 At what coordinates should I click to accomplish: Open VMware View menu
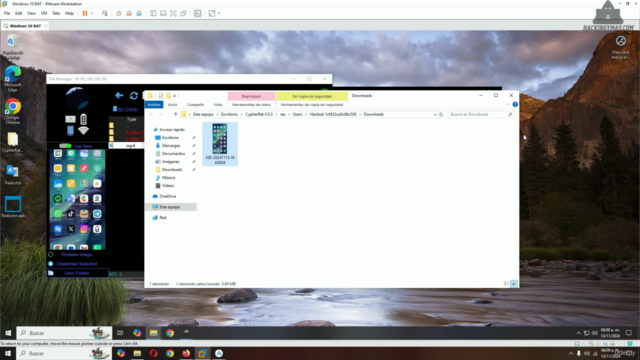tap(31, 13)
